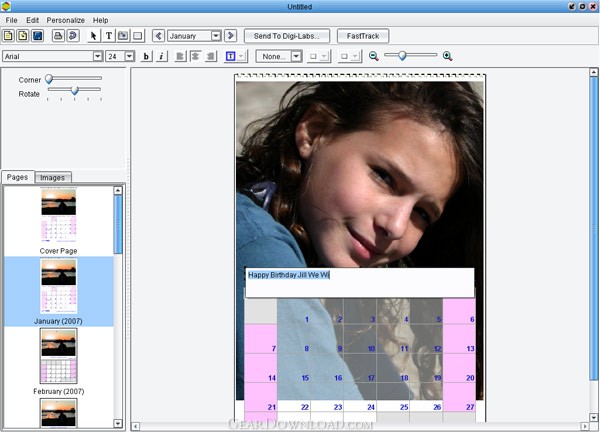Toggle bold formatting

146,56
